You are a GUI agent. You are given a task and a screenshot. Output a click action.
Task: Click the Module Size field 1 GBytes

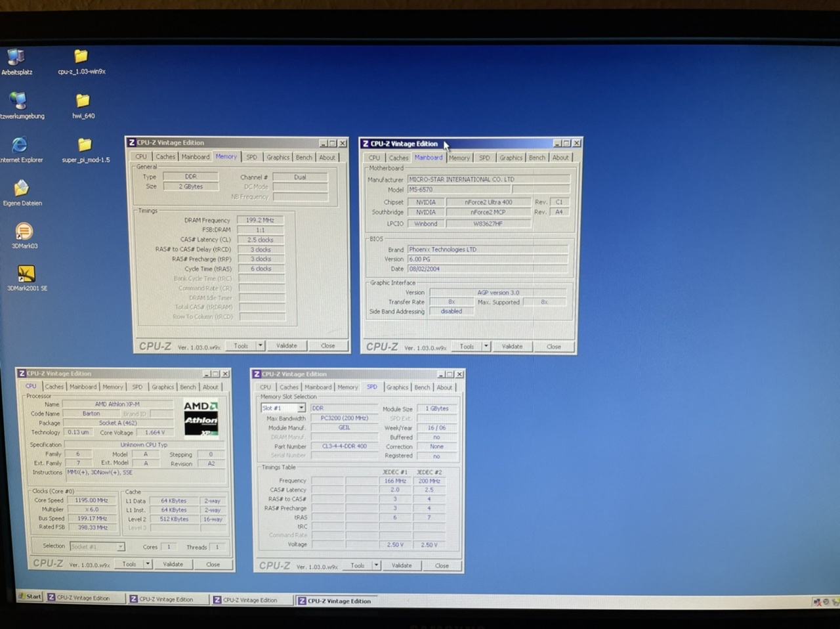pyautogui.click(x=436, y=408)
